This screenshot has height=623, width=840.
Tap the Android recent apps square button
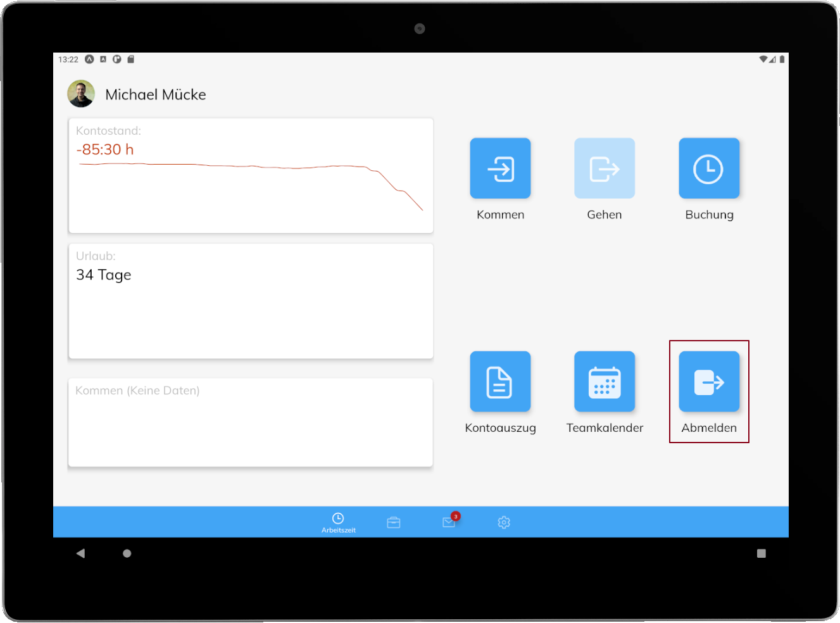(762, 553)
